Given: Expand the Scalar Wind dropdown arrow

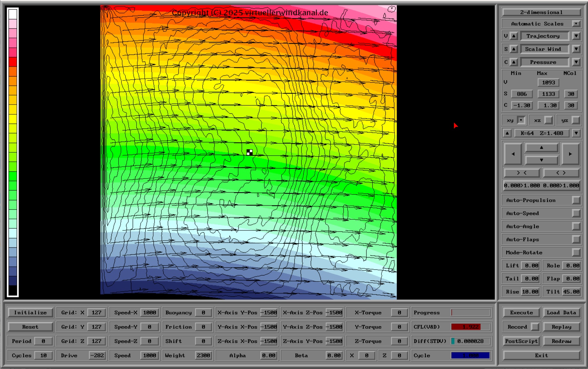Looking at the screenshot, I should click(x=576, y=49).
